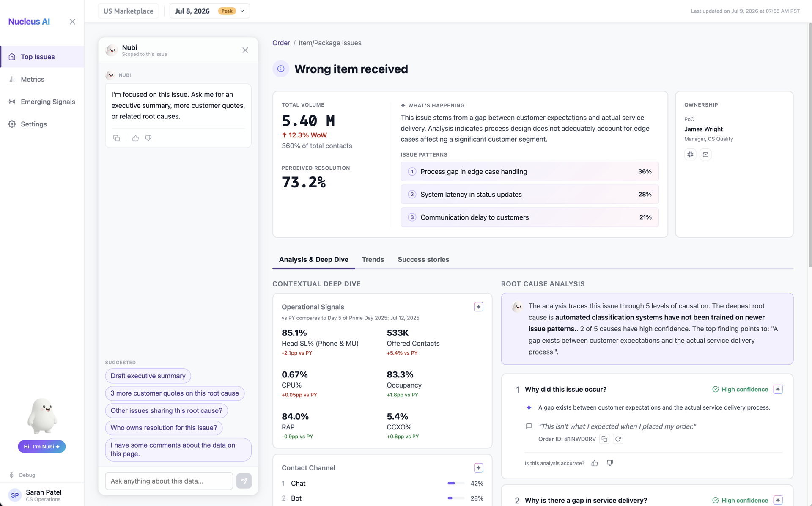Select comments about the data suggestion
The height and width of the screenshot is (506, 812).
(178, 449)
